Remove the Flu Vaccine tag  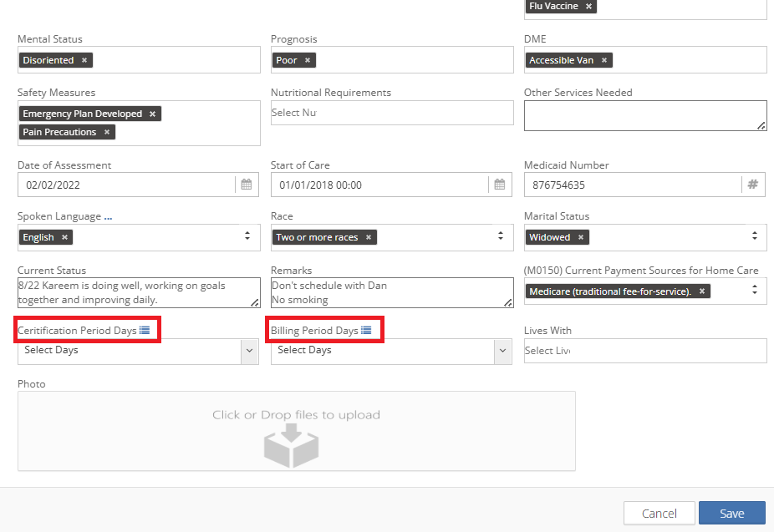[x=588, y=7]
